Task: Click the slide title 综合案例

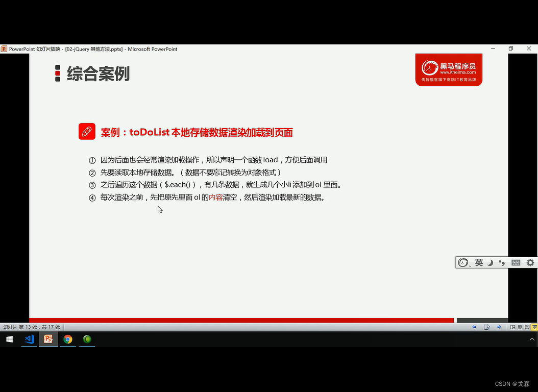Action: (x=98, y=73)
